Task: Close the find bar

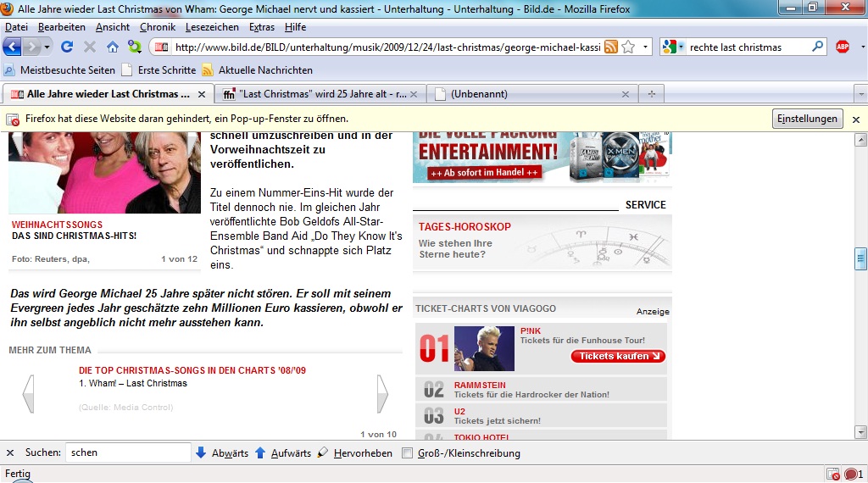Action: click(10, 453)
